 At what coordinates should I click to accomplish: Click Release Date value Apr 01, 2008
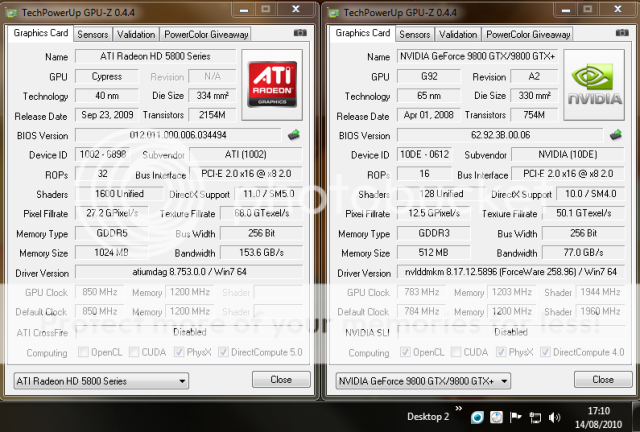(x=429, y=115)
